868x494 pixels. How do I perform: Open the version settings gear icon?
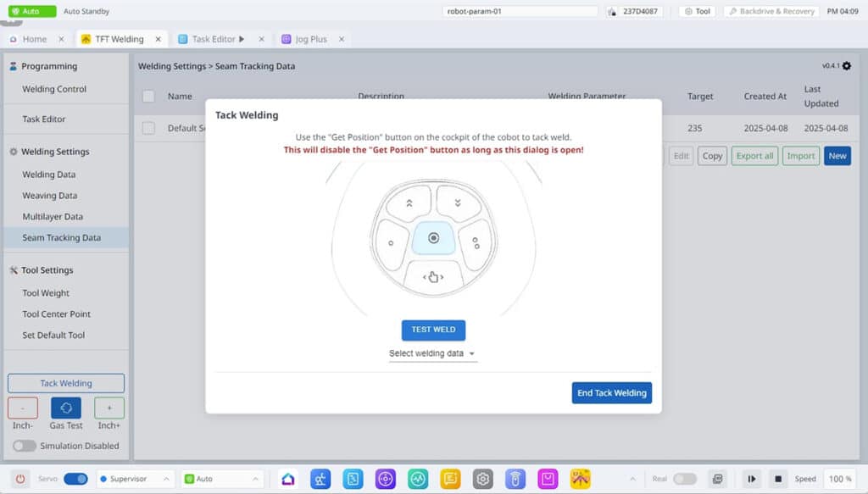pyautogui.click(x=847, y=66)
